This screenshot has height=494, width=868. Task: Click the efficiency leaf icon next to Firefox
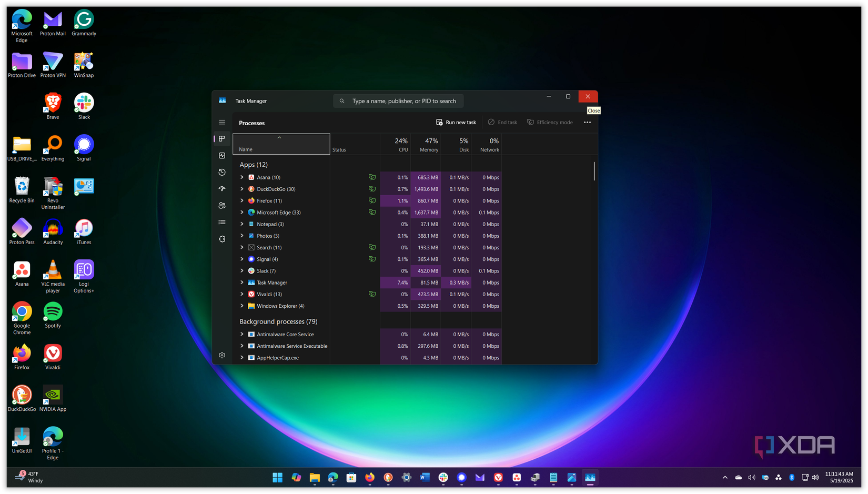pos(372,200)
